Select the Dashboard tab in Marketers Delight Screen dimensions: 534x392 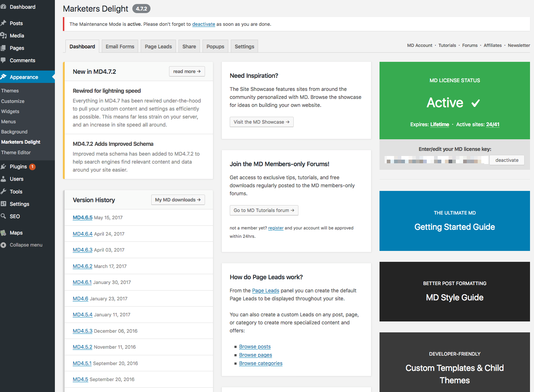tap(82, 47)
